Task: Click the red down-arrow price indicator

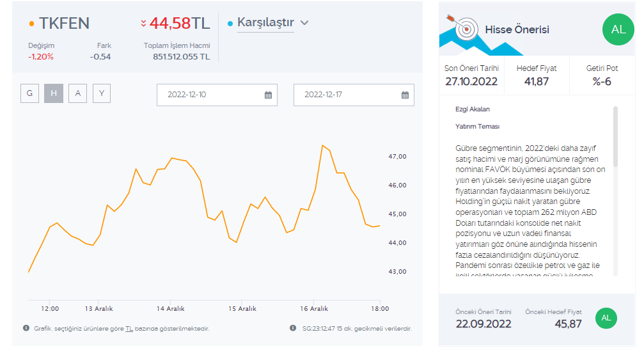Action: pos(143,23)
